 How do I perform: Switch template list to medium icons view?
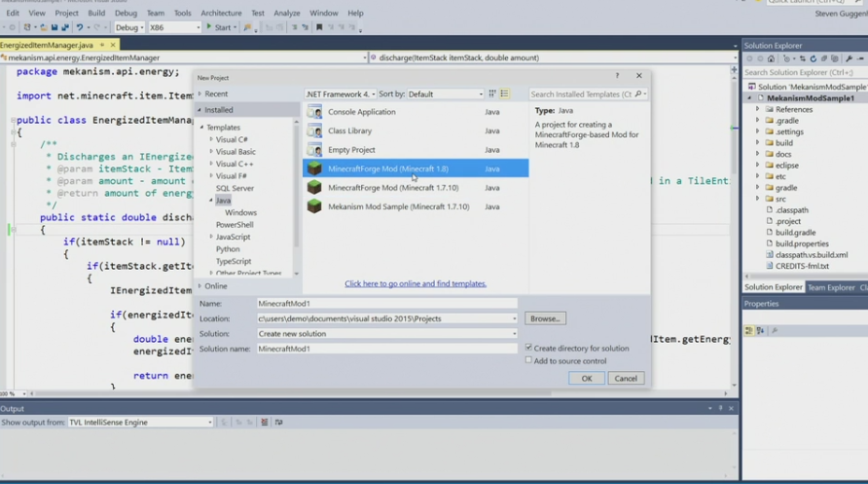(504, 94)
